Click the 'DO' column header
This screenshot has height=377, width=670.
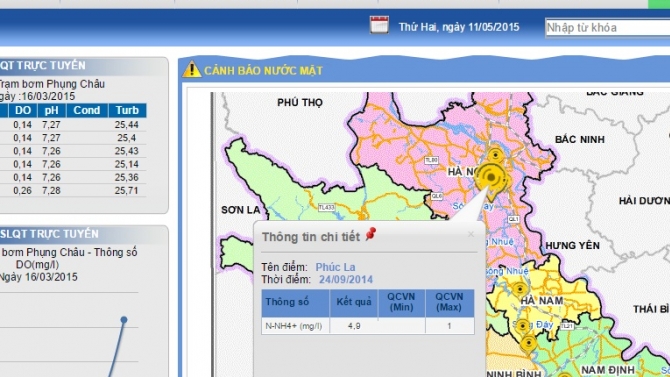tap(23, 110)
